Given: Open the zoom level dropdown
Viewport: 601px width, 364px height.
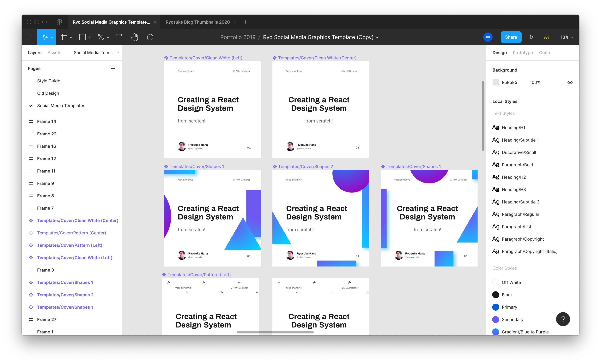Looking at the screenshot, I should coord(566,37).
